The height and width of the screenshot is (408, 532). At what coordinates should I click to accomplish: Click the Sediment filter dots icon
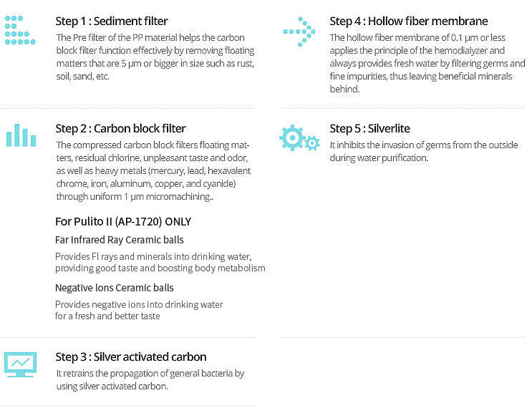20,29
